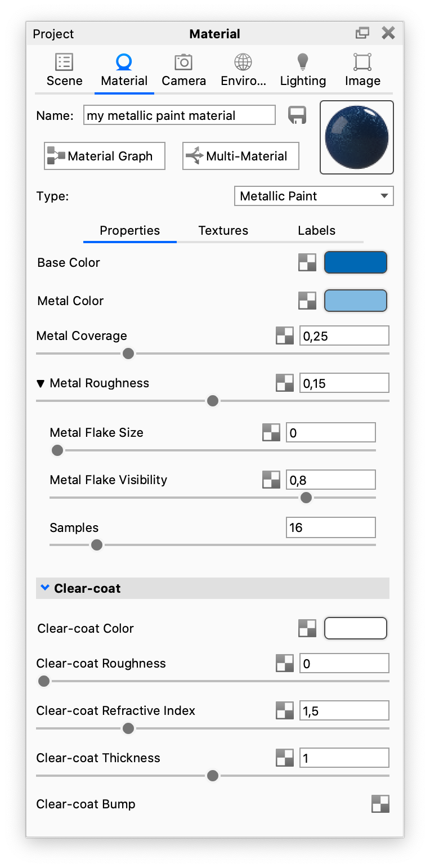Select the Material panel icon
The image size is (430, 868).
tap(124, 69)
